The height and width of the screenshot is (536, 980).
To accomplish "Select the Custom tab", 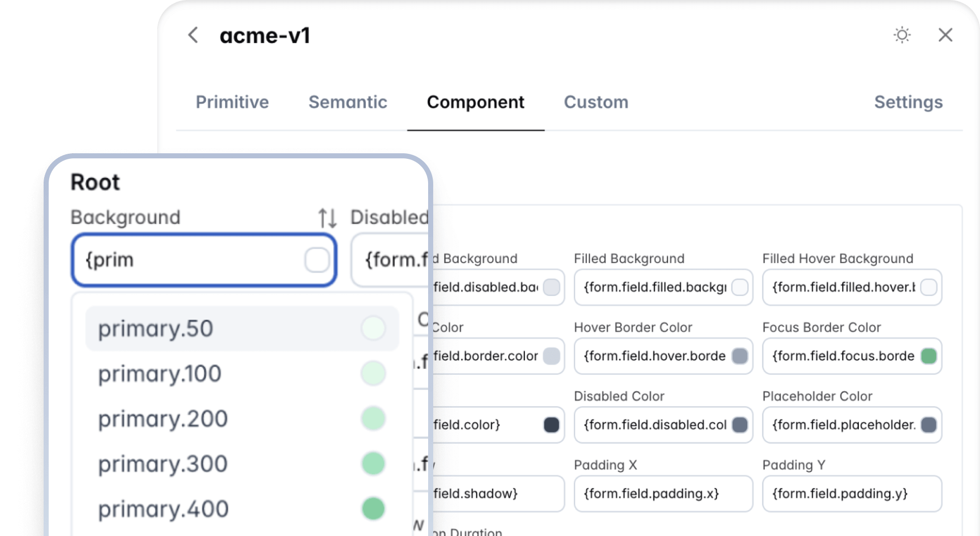I will [596, 102].
